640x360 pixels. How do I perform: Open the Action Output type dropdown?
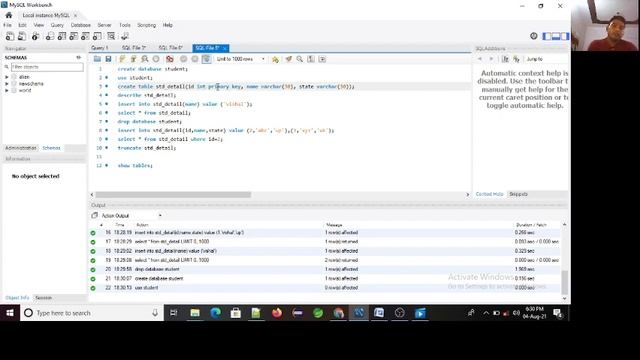tap(131, 216)
